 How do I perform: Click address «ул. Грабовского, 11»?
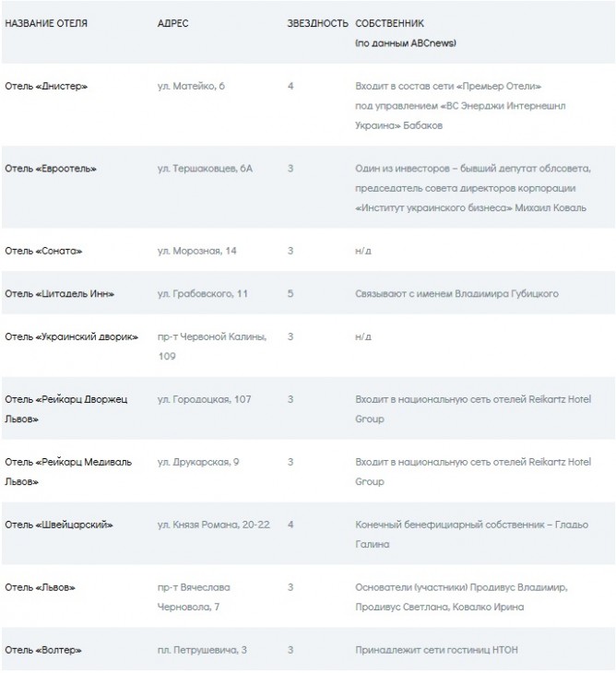pyautogui.click(x=203, y=294)
